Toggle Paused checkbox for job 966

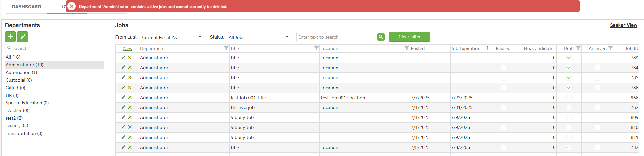coord(503,98)
